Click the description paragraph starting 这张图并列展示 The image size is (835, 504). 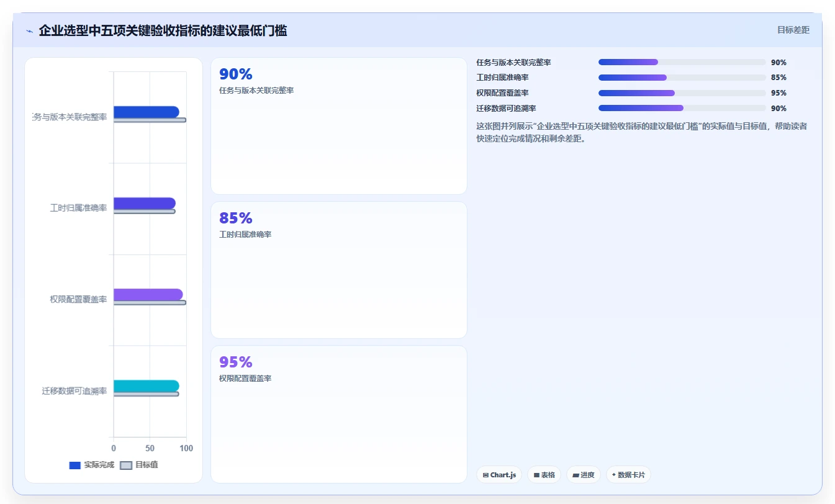(x=641, y=132)
